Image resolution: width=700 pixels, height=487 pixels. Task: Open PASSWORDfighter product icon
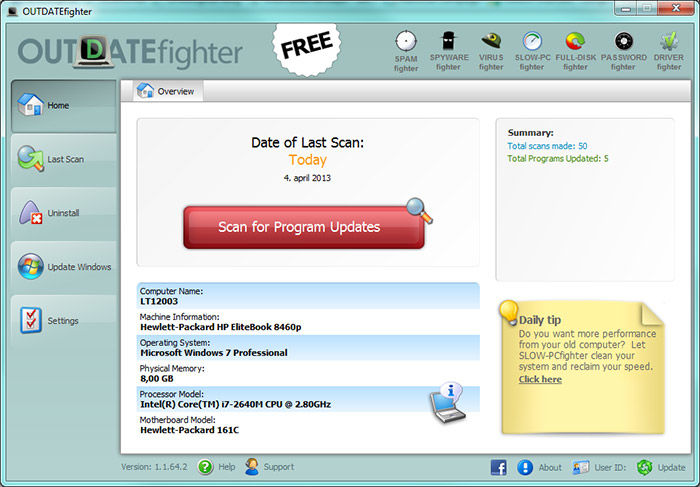624,50
